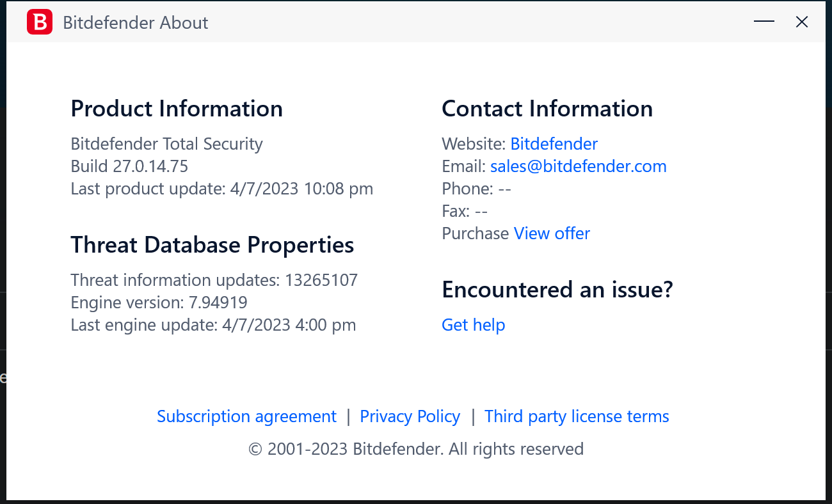
Task: Click the Get help link
Action: pos(473,325)
